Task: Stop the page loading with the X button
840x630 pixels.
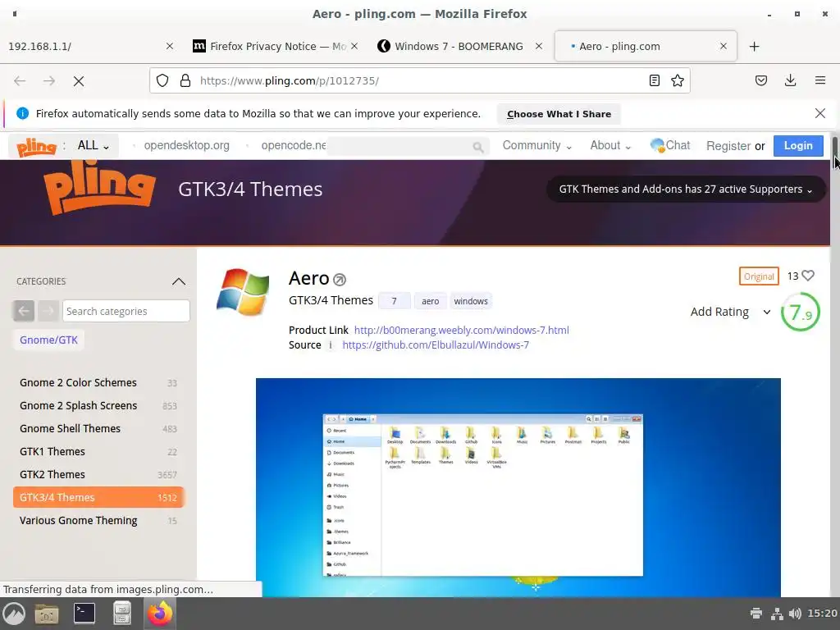Action: (x=79, y=81)
